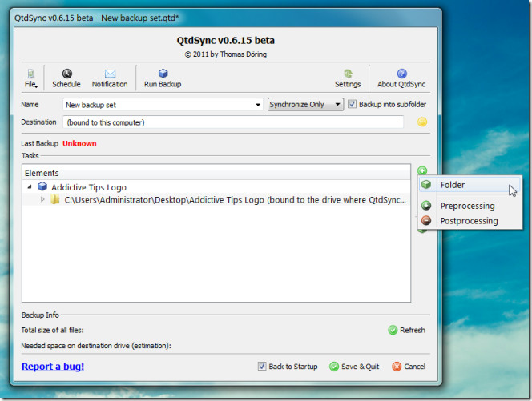
Task: Open the Schedule clock icon
Action: click(66, 74)
